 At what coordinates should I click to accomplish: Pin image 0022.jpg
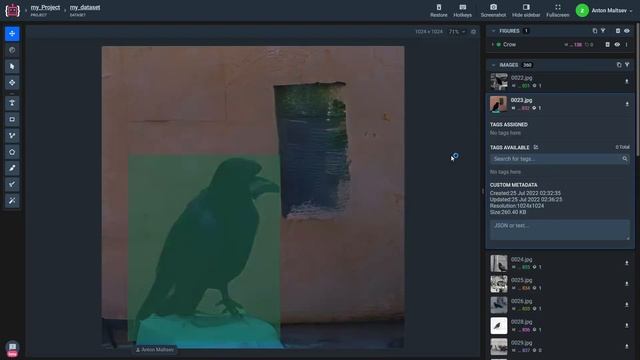tap(627, 82)
